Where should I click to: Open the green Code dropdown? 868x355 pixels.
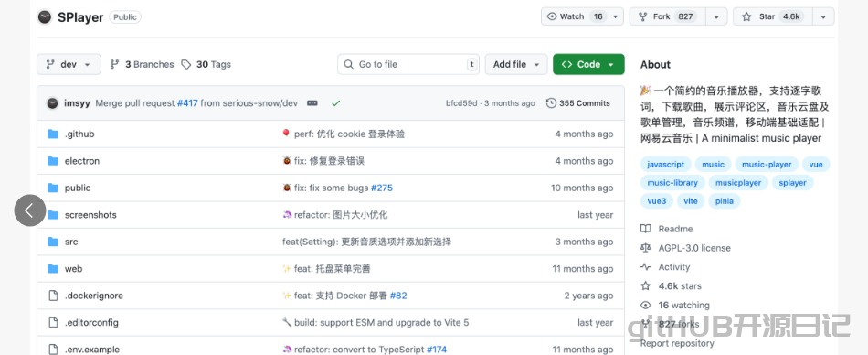click(588, 64)
